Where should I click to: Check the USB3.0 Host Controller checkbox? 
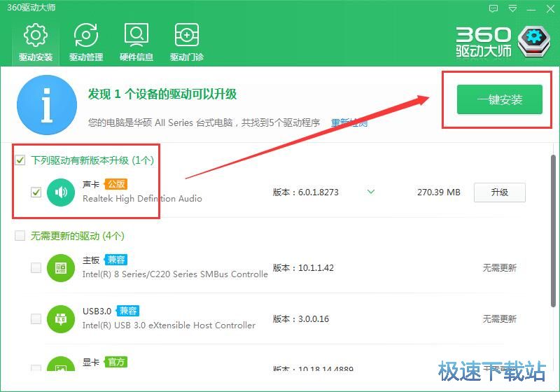36,318
